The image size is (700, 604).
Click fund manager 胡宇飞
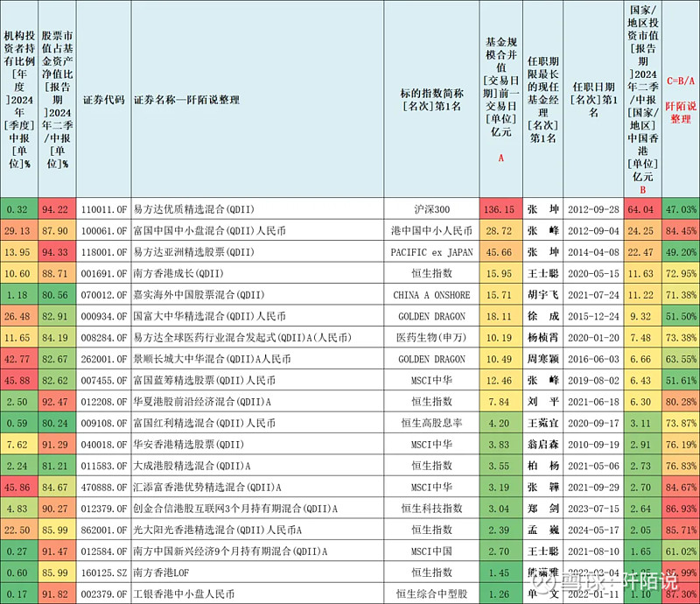click(x=542, y=295)
